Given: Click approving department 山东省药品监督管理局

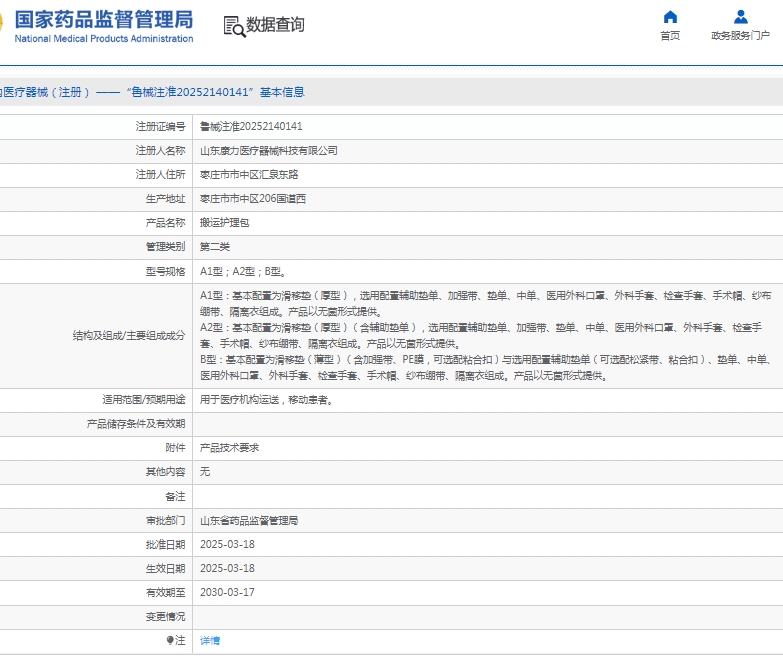Looking at the screenshot, I should point(249,521).
